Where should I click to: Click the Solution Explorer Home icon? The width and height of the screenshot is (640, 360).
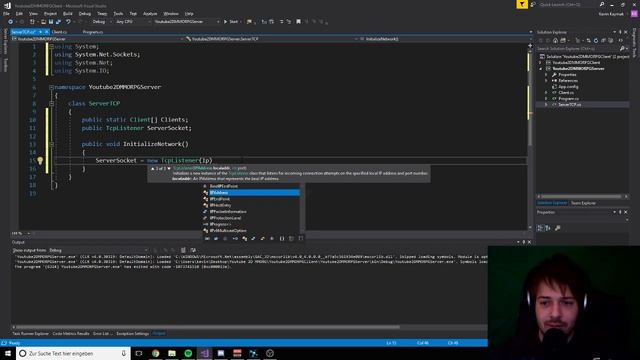[556, 40]
